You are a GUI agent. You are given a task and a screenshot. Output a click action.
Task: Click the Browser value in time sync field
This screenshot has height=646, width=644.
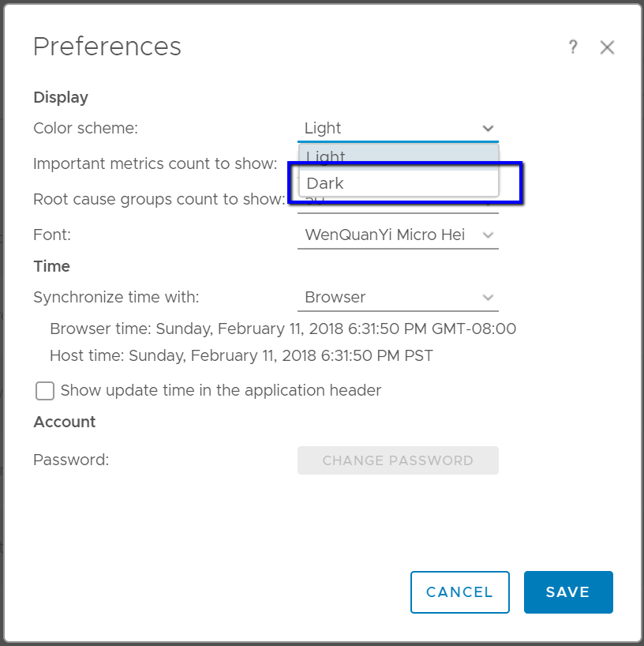335,298
